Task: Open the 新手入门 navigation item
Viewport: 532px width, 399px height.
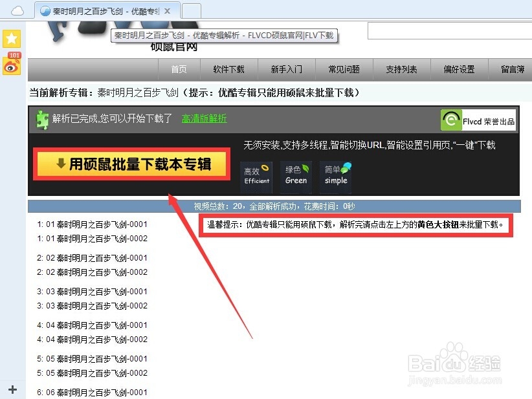Action: (x=286, y=69)
